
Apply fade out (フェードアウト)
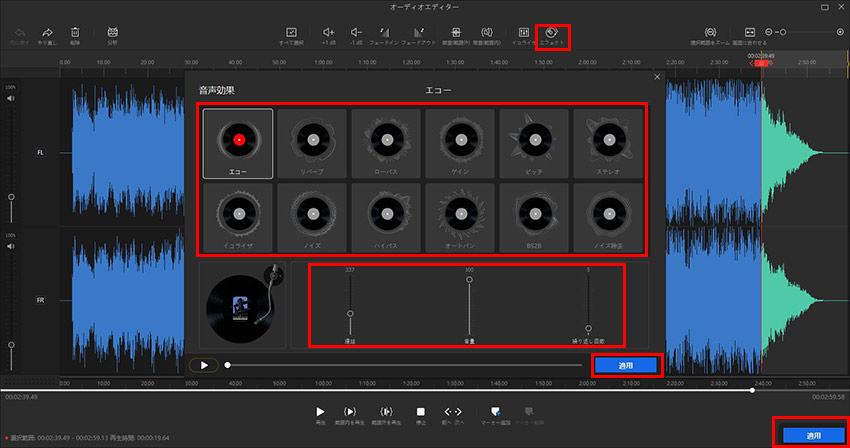418,33
